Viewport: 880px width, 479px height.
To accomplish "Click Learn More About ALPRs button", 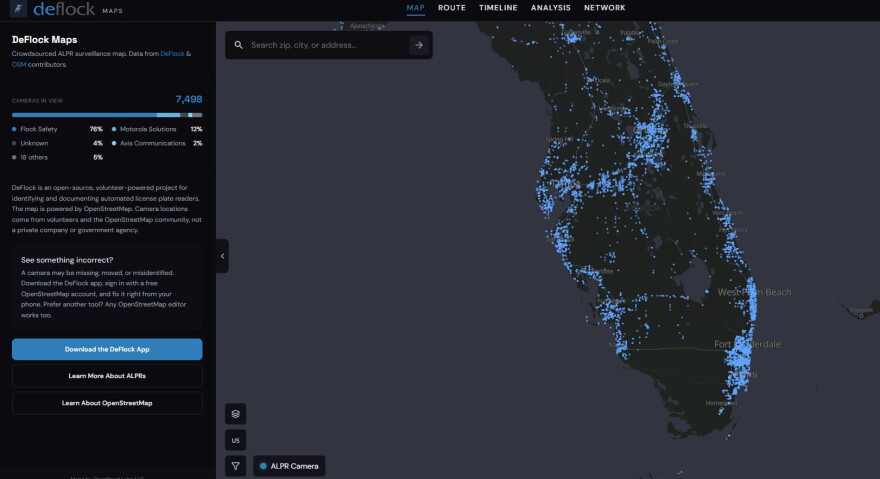I will [x=107, y=376].
